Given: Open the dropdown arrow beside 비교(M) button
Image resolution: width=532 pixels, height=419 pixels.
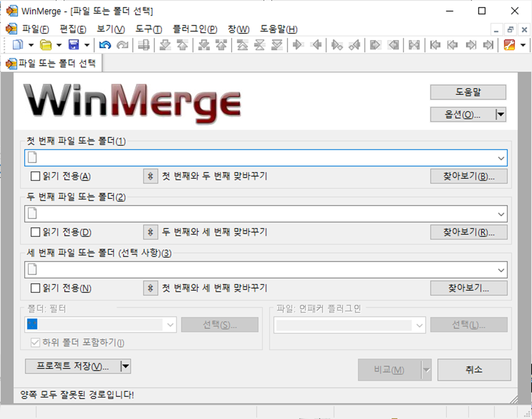Looking at the screenshot, I should (427, 370).
